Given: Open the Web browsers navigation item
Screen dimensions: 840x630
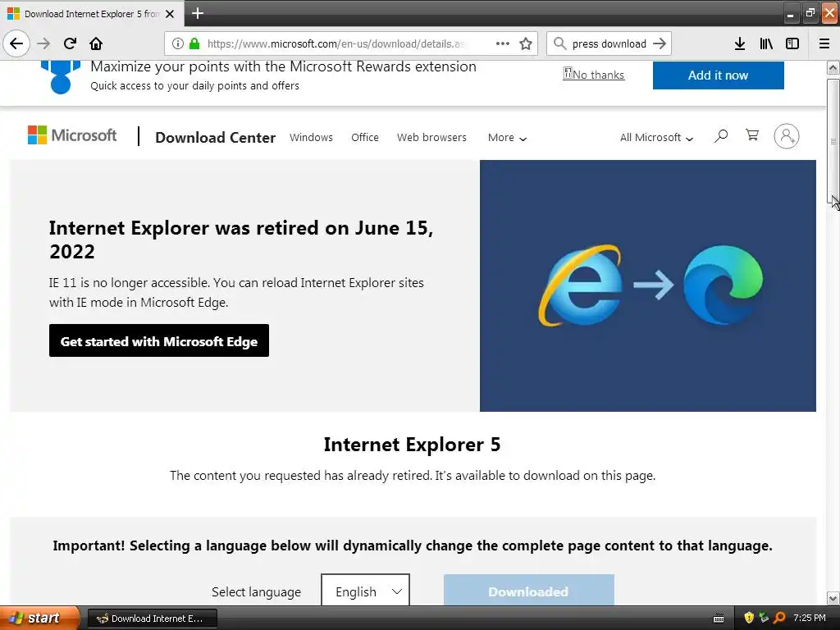Looking at the screenshot, I should pos(431,138).
